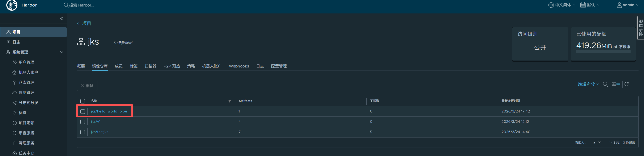Click the admin user avatar icon
644x156 pixels.
tap(619, 5)
